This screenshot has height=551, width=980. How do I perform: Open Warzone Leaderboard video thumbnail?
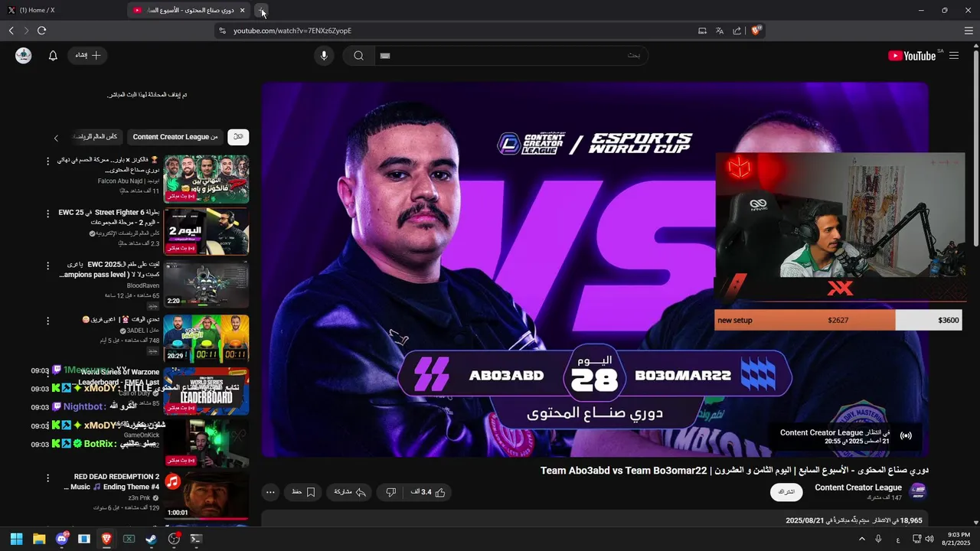point(206,391)
